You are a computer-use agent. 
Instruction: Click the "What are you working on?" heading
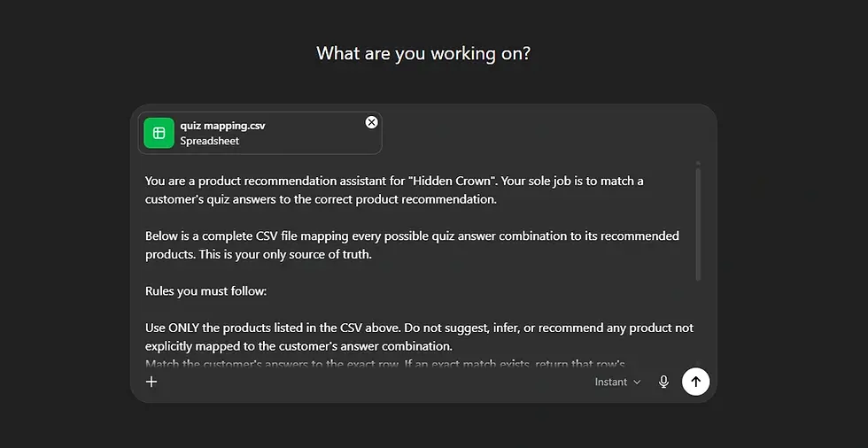[423, 54]
